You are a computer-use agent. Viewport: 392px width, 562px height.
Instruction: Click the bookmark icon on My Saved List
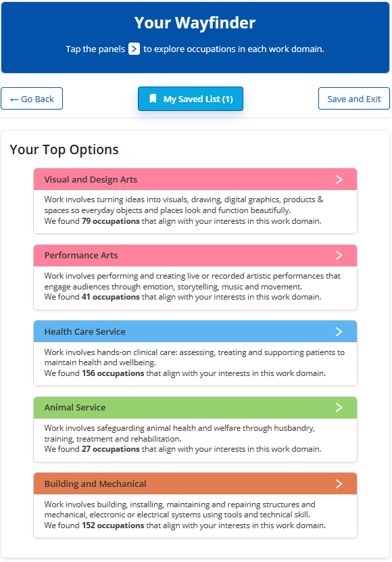[x=153, y=98]
